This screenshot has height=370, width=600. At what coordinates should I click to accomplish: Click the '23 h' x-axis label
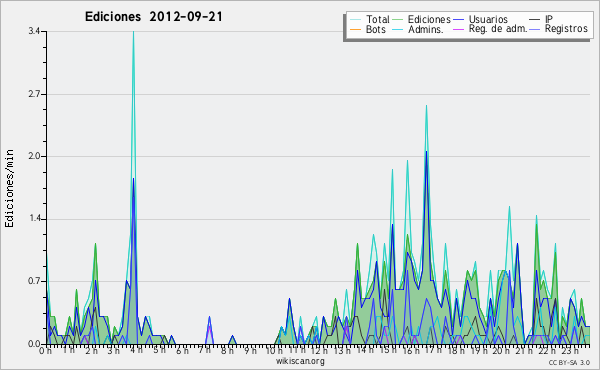point(569,351)
